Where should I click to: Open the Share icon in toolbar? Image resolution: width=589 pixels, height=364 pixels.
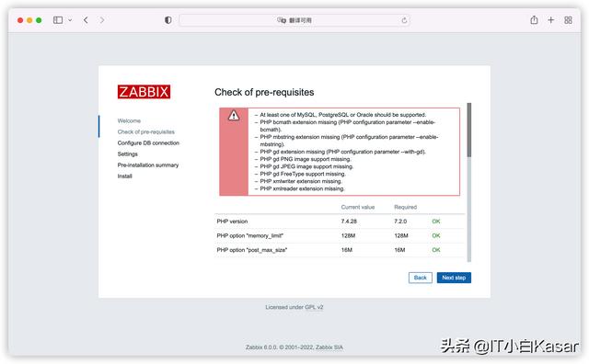pos(534,20)
